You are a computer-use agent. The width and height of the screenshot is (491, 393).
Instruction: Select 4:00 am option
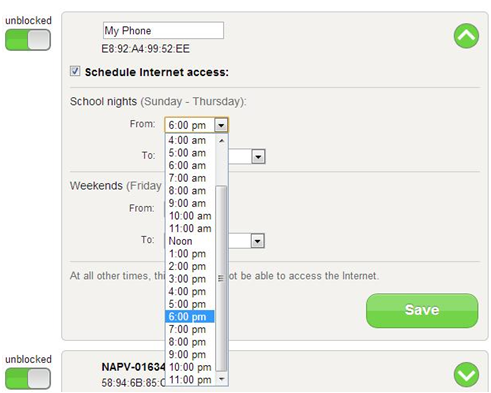coord(190,140)
